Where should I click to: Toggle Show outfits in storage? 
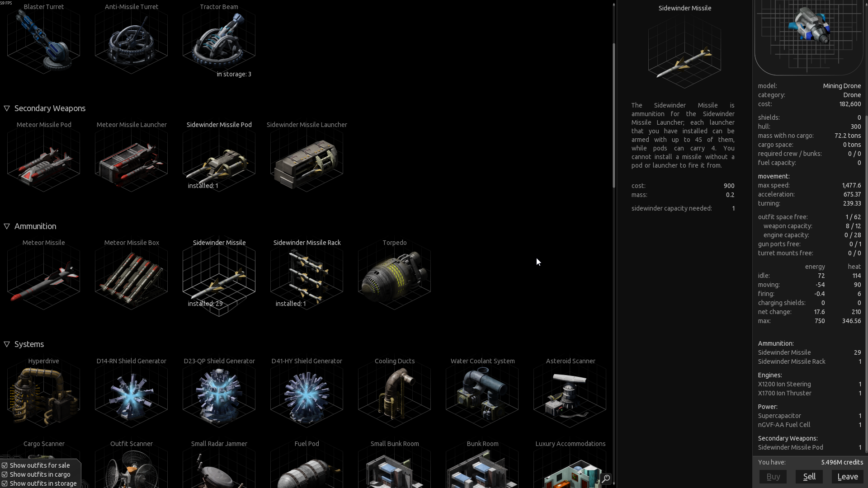coord(39,483)
